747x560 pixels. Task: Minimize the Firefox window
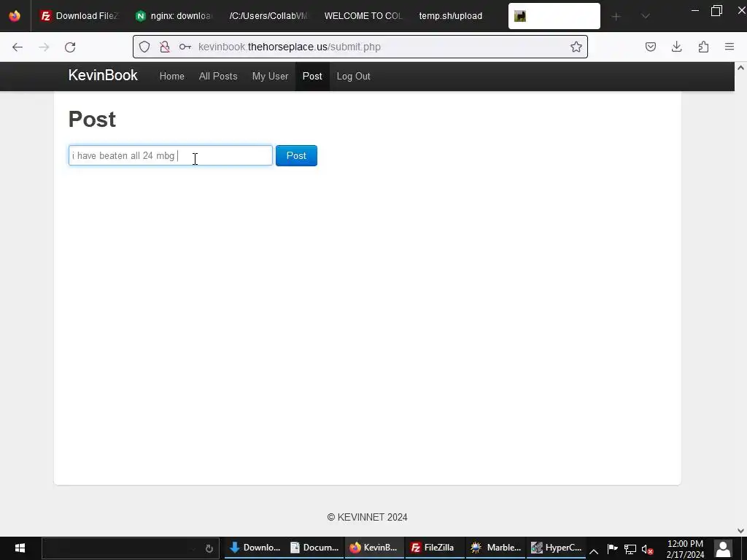[x=695, y=10]
